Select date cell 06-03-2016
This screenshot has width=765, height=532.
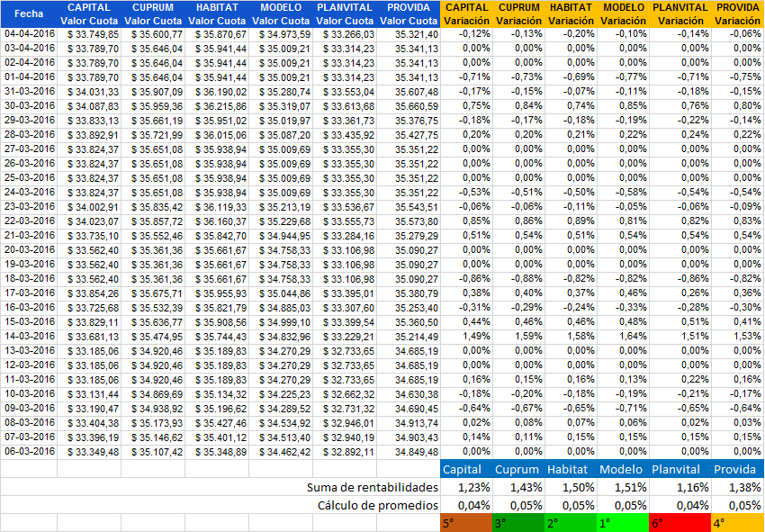click(29, 452)
